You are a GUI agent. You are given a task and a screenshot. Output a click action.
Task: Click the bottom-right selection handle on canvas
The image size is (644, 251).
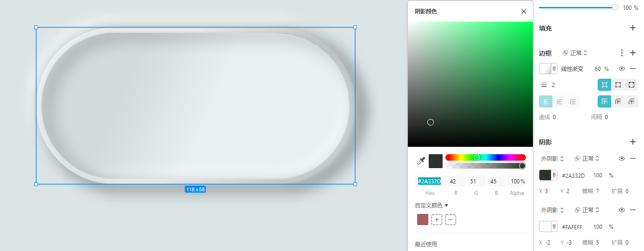pyautogui.click(x=355, y=184)
